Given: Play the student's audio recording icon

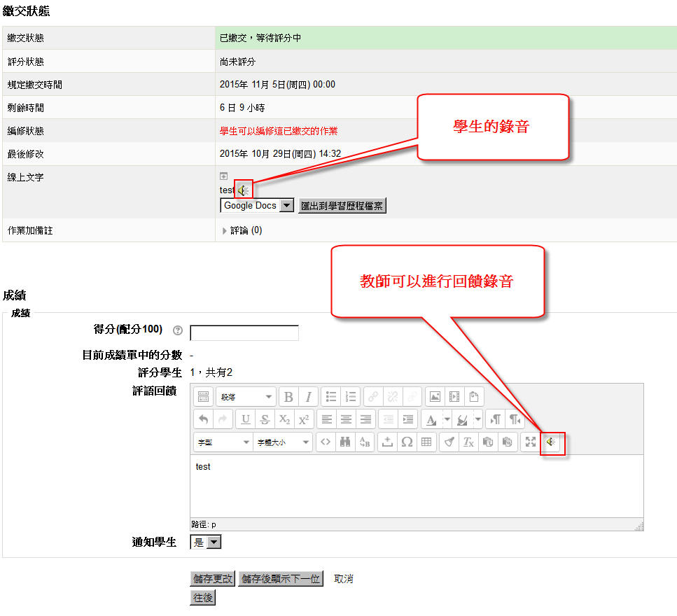Looking at the screenshot, I should [243, 190].
